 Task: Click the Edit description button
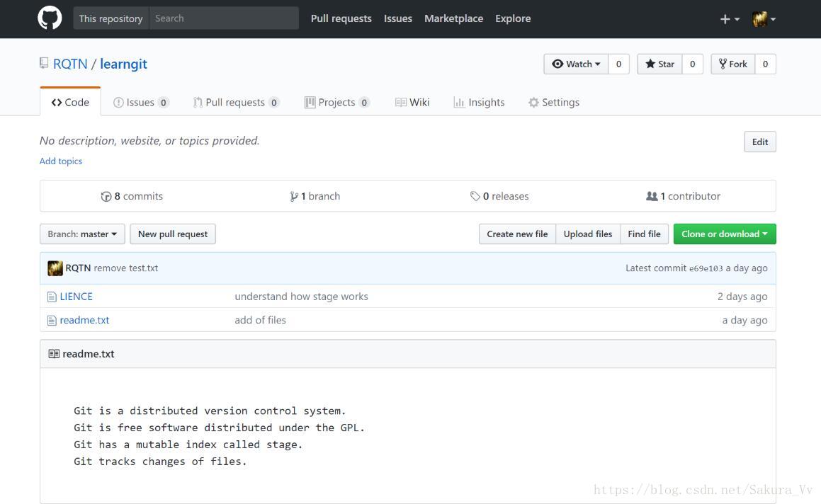[x=760, y=142]
